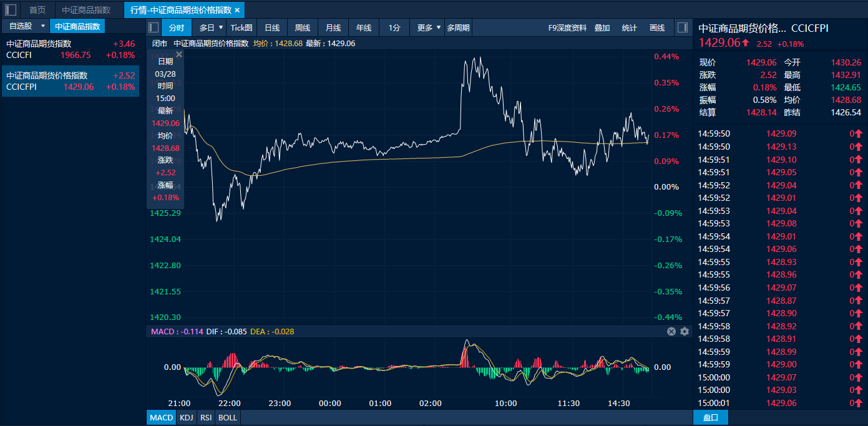Open MACD indicator settings gear
Viewport: 868px width, 426px height.
(685, 332)
